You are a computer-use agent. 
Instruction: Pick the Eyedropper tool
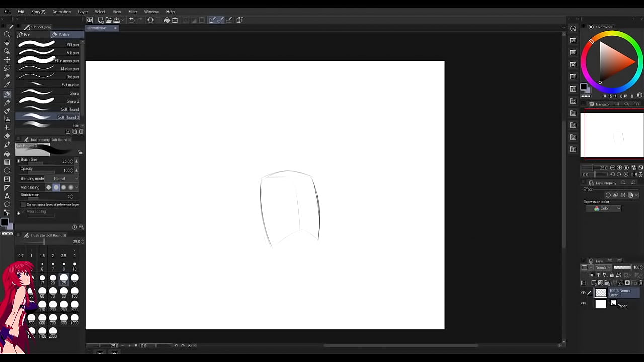(7, 84)
